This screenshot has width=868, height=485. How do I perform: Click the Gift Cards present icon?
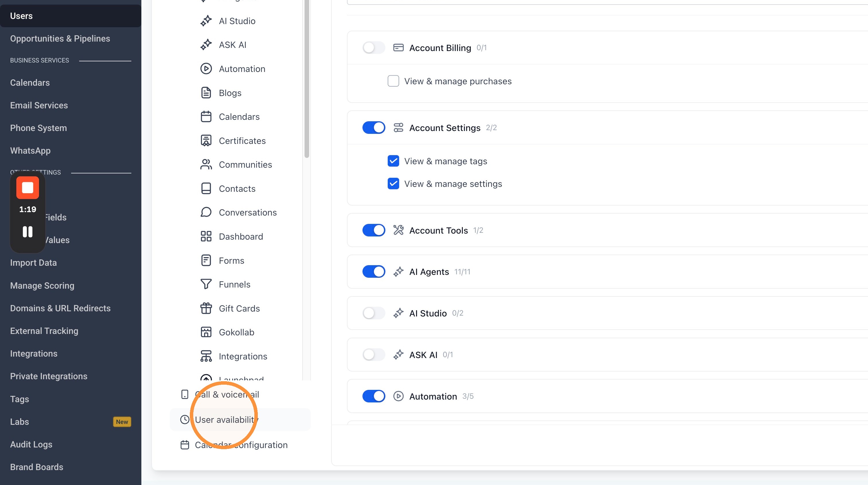click(x=206, y=308)
